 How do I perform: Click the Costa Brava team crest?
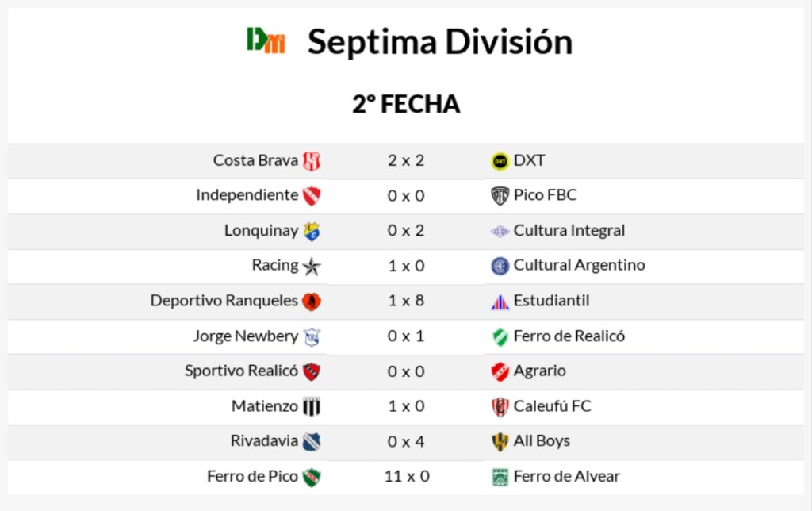point(312,161)
